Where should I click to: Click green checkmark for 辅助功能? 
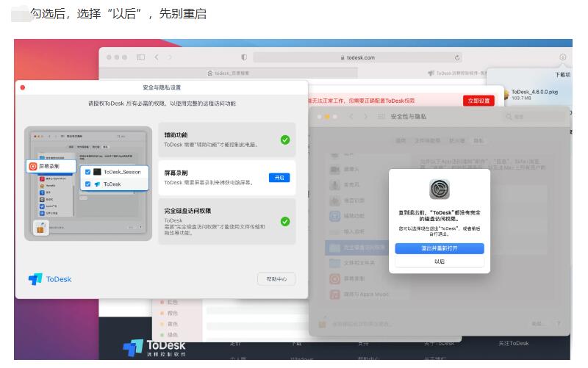click(284, 140)
